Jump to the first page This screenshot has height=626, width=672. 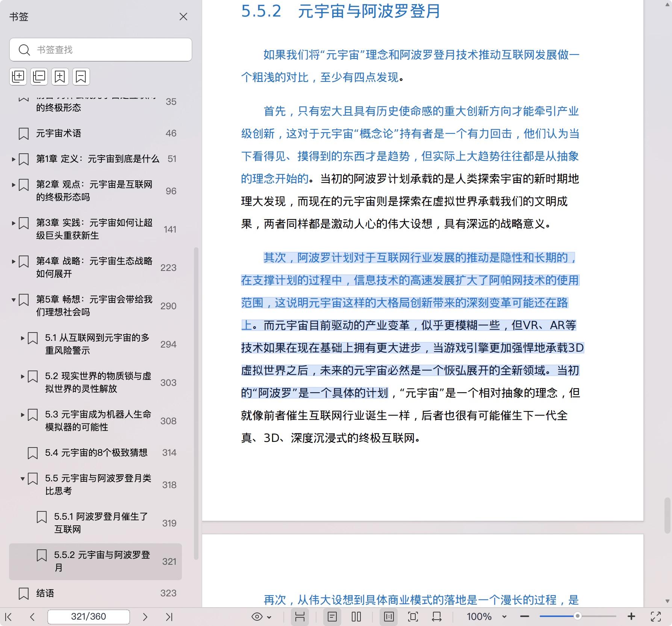(x=9, y=617)
